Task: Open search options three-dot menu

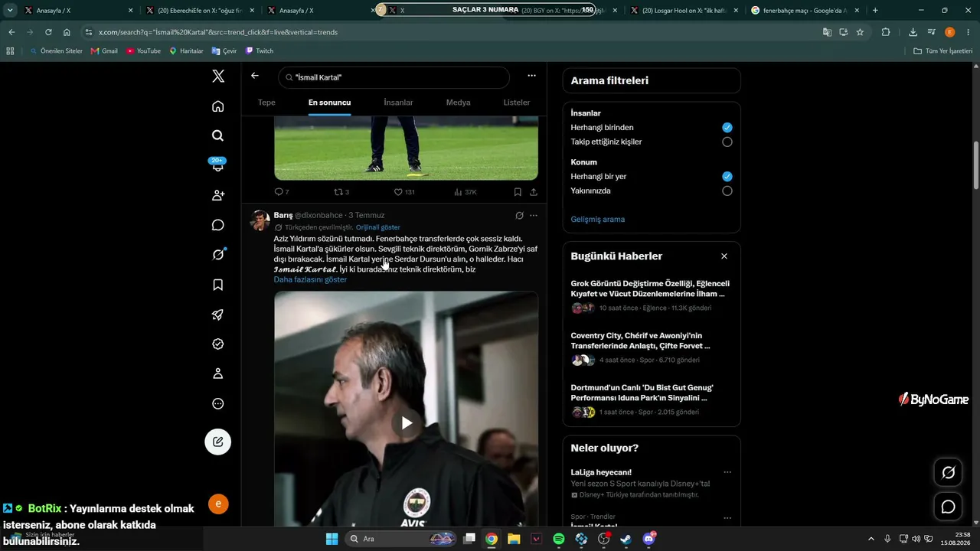Action: 531,76
